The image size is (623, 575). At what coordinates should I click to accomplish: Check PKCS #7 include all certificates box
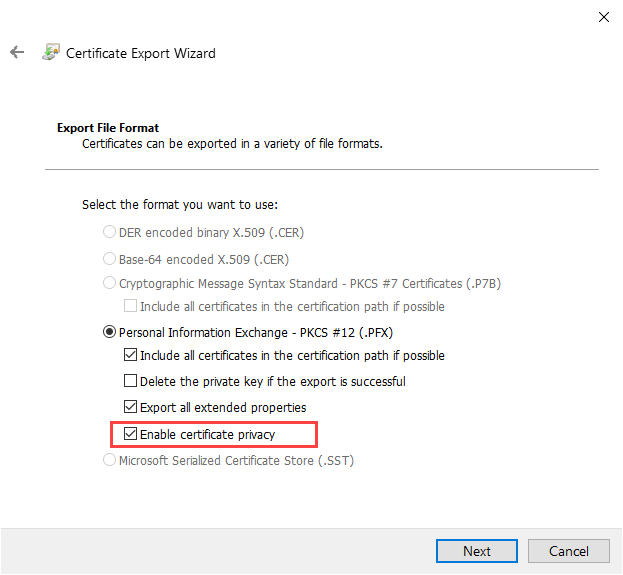[130, 306]
